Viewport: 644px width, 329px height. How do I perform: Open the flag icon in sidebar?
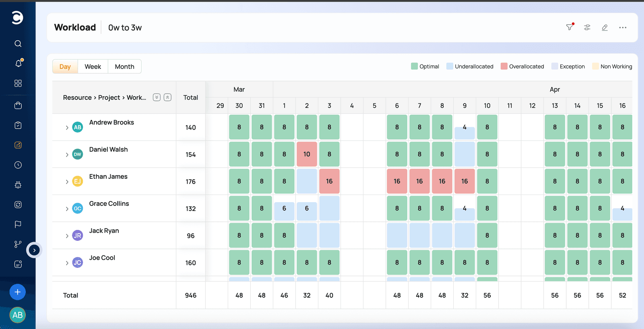pyautogui.click(x=18, y=224)
